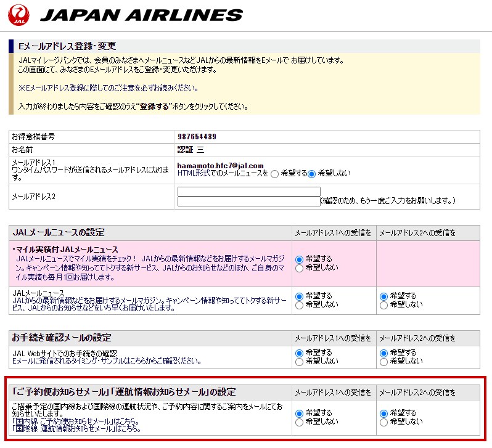Choose 希望する for マイル実績付 JALメールニュース address 1

point(300,259)
